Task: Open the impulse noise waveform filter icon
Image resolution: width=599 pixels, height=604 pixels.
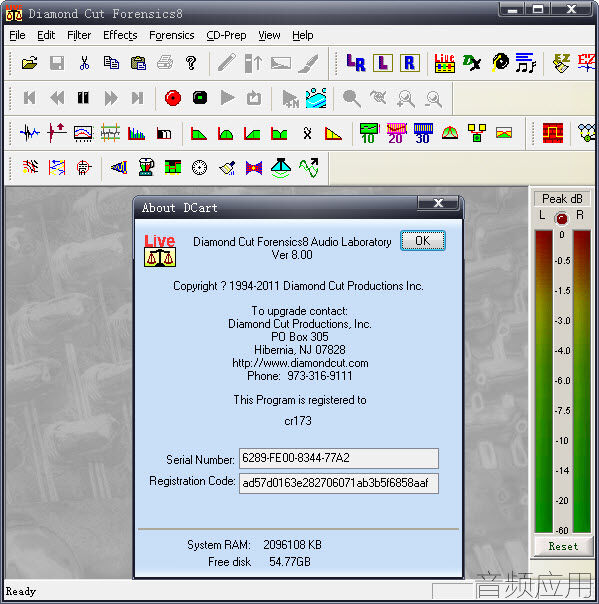Action: [x=30, y=133]
